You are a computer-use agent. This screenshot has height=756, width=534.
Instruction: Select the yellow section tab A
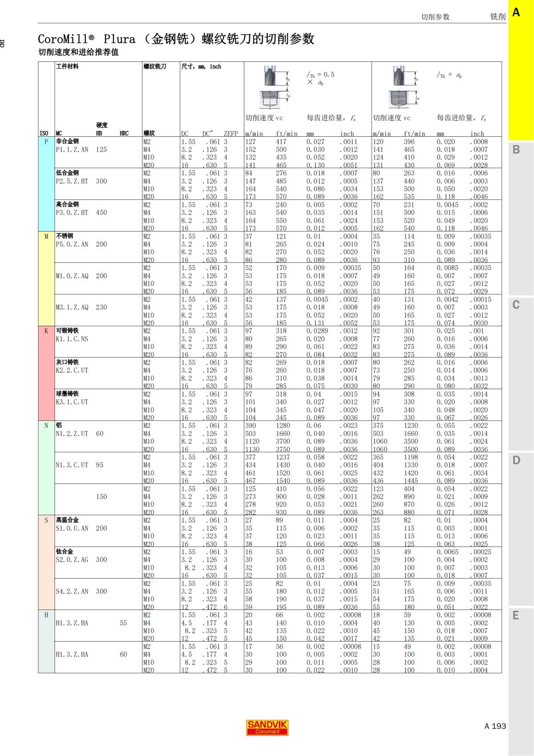521,70
